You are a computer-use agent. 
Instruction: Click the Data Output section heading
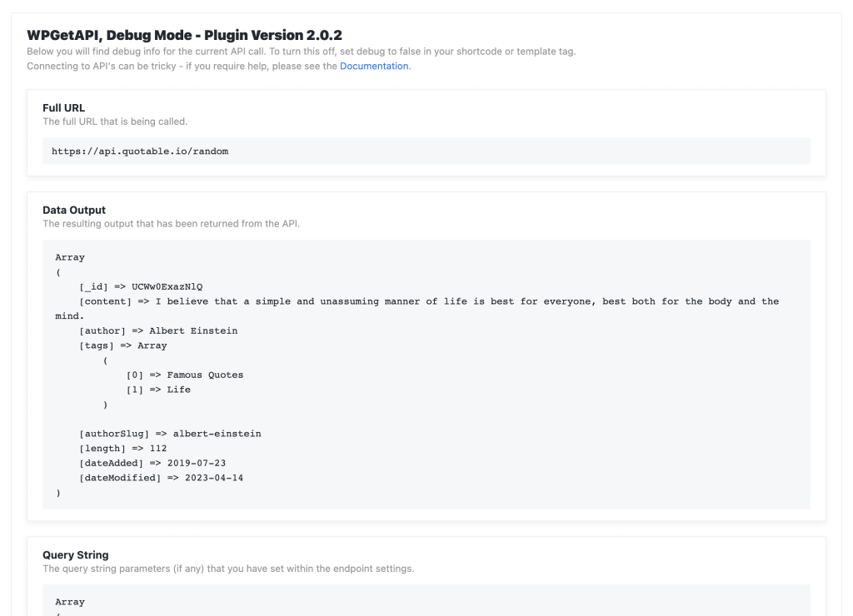(x=74, y=211)
